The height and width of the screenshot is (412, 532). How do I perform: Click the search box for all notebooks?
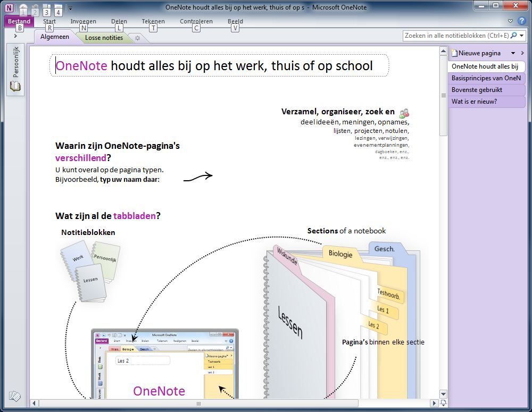(456, 36)
